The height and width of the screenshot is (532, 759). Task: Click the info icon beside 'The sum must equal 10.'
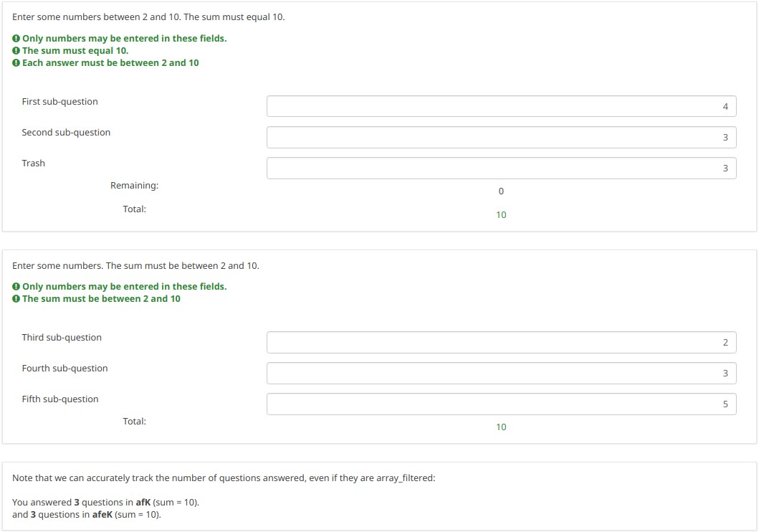point(16,51)
